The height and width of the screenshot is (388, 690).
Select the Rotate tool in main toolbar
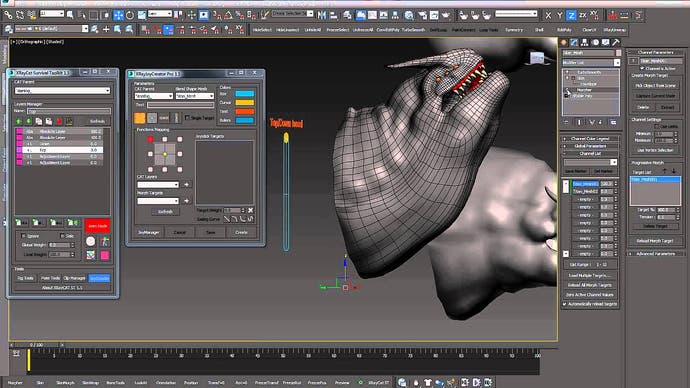(x=130, y=15)
